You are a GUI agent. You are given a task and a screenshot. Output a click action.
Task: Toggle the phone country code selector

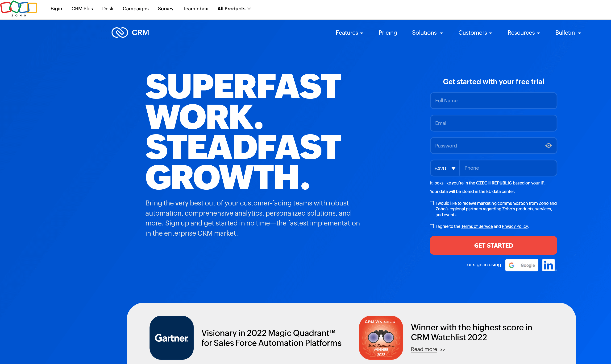[444, 168]
